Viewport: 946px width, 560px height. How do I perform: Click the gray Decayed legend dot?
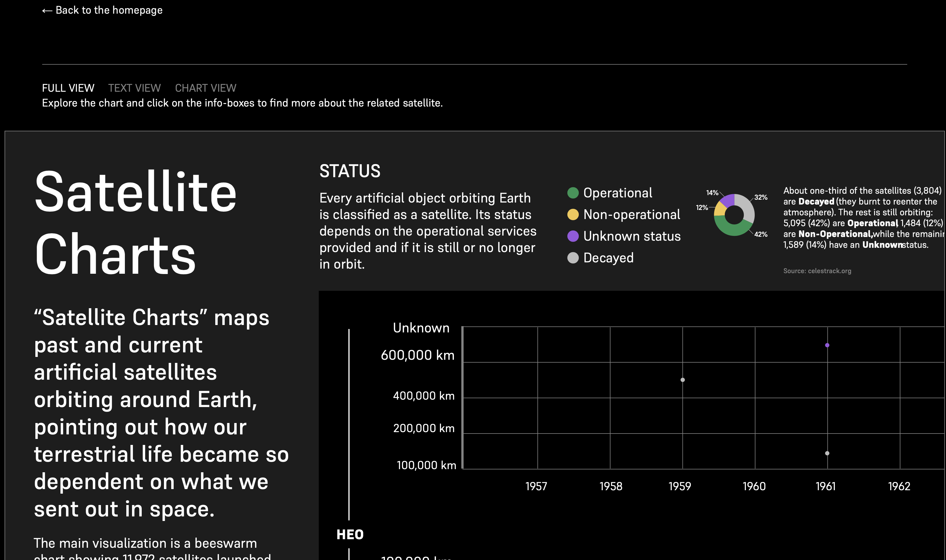[573, 258]
